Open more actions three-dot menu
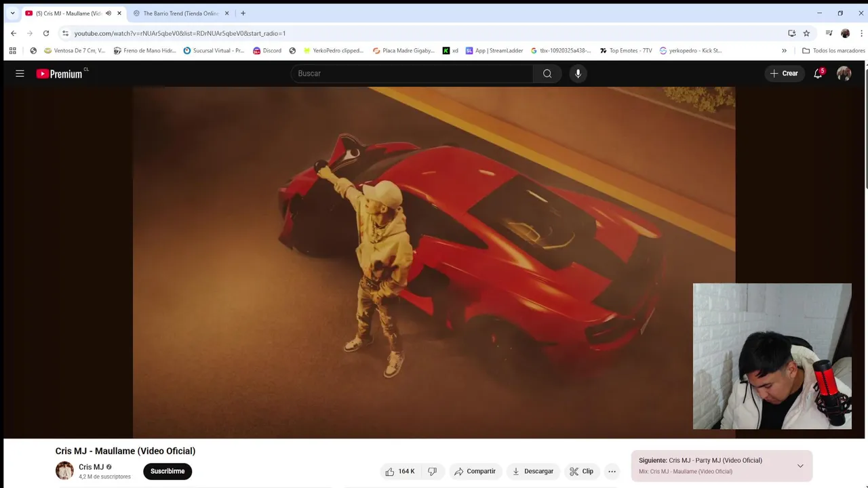 point(612,471)
